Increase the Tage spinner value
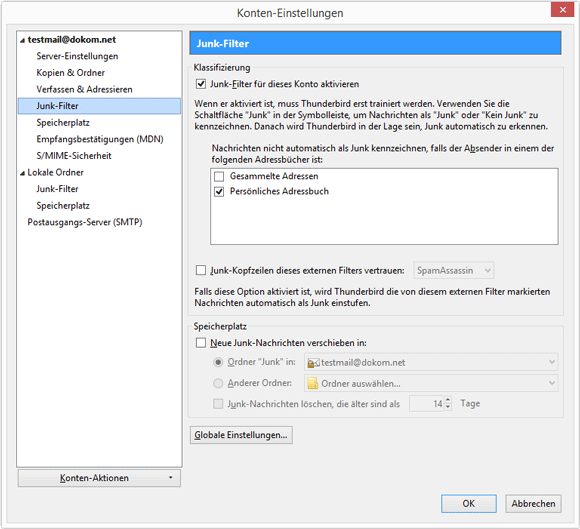580x529 pixels. 448,400
